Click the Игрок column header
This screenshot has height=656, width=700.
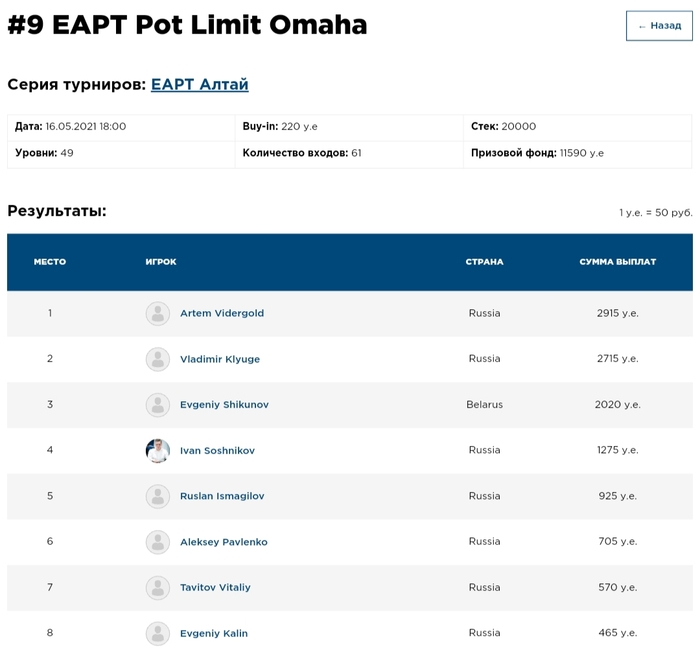coord(161,262)
